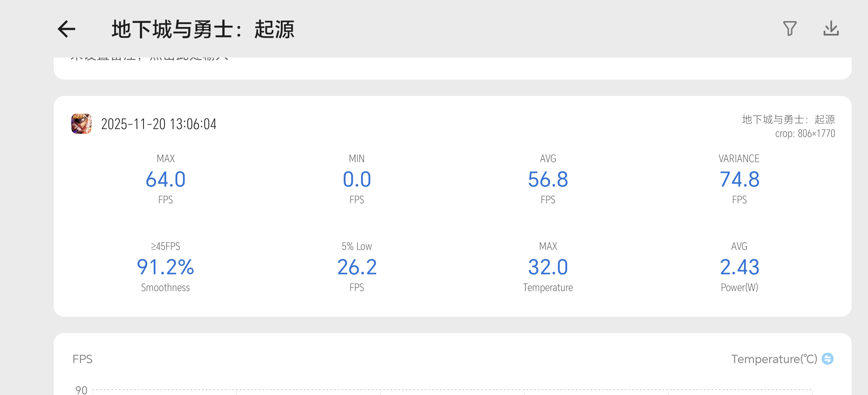Tap the MIN FPS value 0.0
The width and height of the screenshot is (868, 395).
(357, 179)
